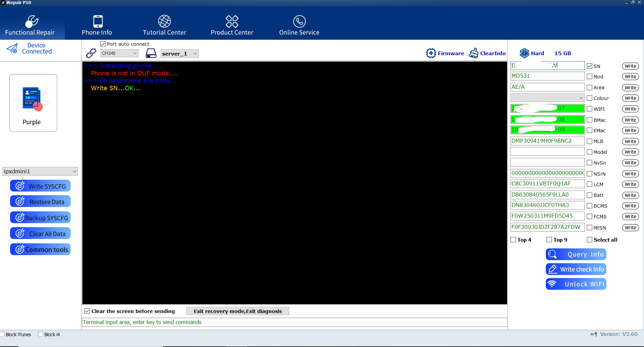This screenshot has height=347, width=644.
Task: Toggle Clear the screen before sending
Action: (87, 311)
